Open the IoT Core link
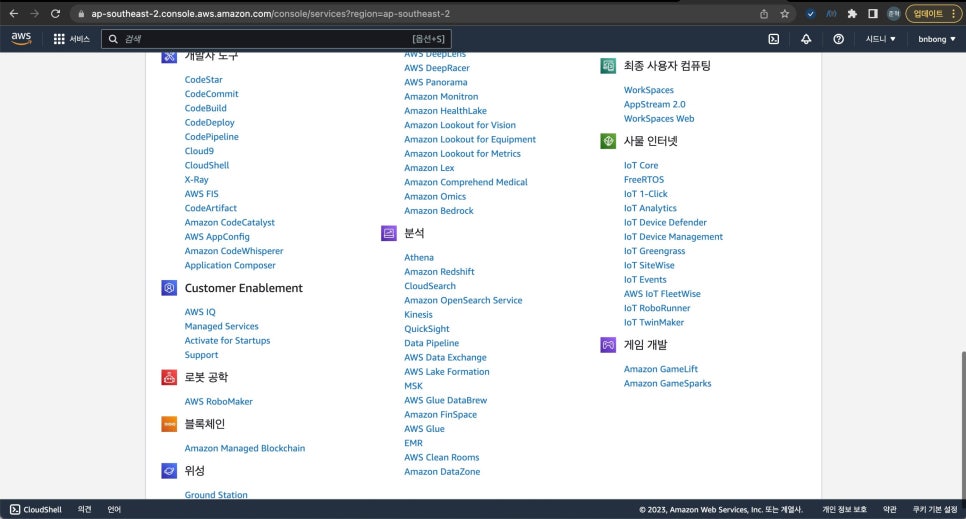The image size is (966, 519). [x=641, y=165]
